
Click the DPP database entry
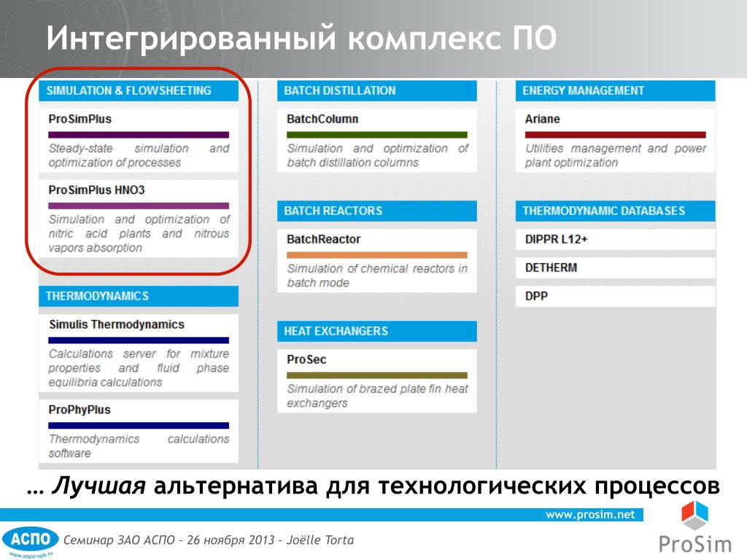pos(615,296)
